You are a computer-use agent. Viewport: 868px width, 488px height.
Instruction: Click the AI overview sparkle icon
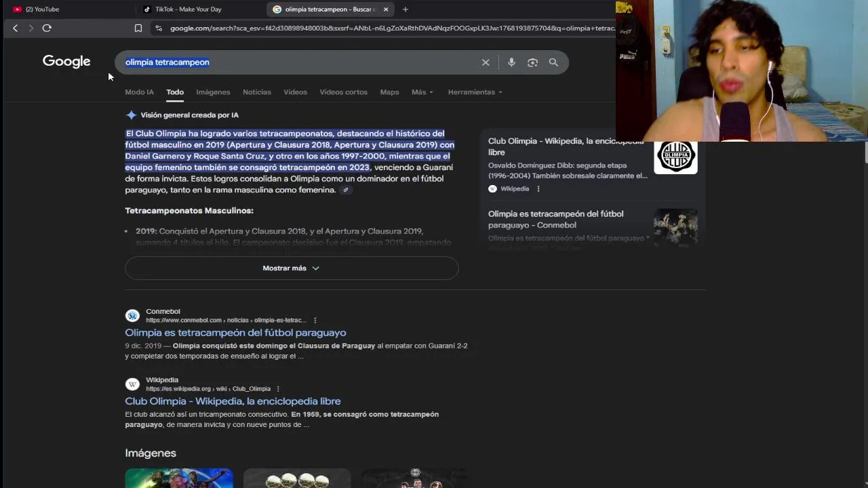tap(131, 115)
